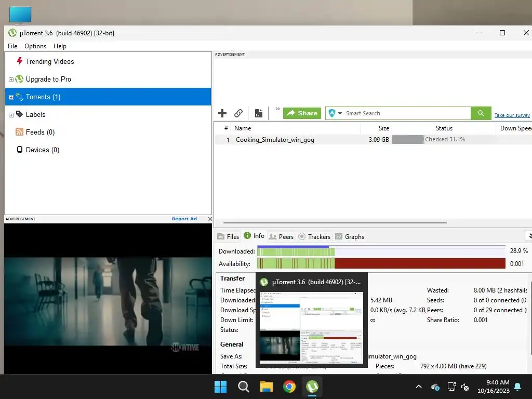Viewport: 532px width, 399px height.
Task: Click the muted volume tray icon
Action: point(465,387)
